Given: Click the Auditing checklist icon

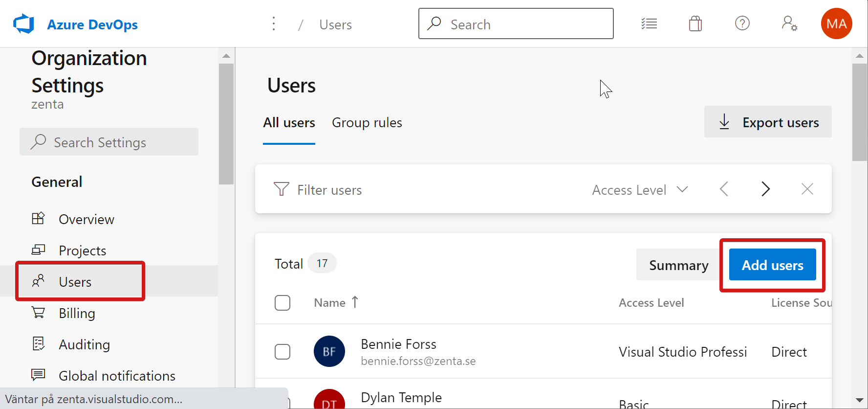Looking at the screenshot, I should pyautogui.click(x=38, y=343).
